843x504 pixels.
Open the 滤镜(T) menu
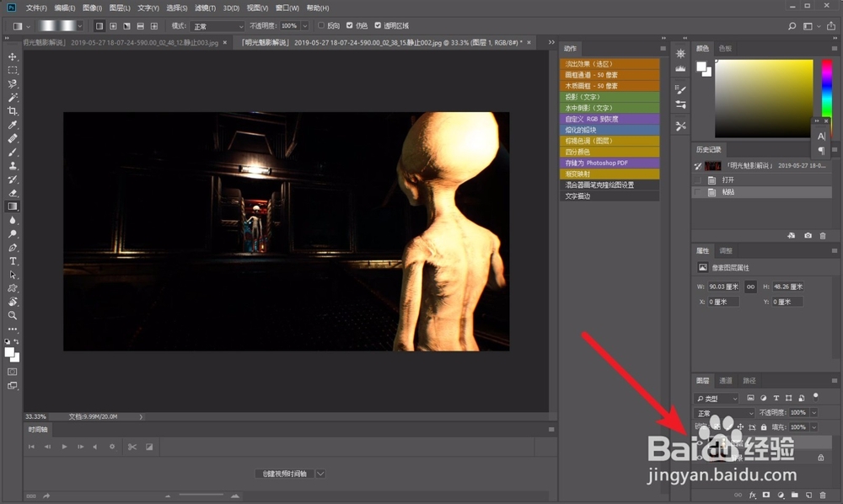(205, 8)
